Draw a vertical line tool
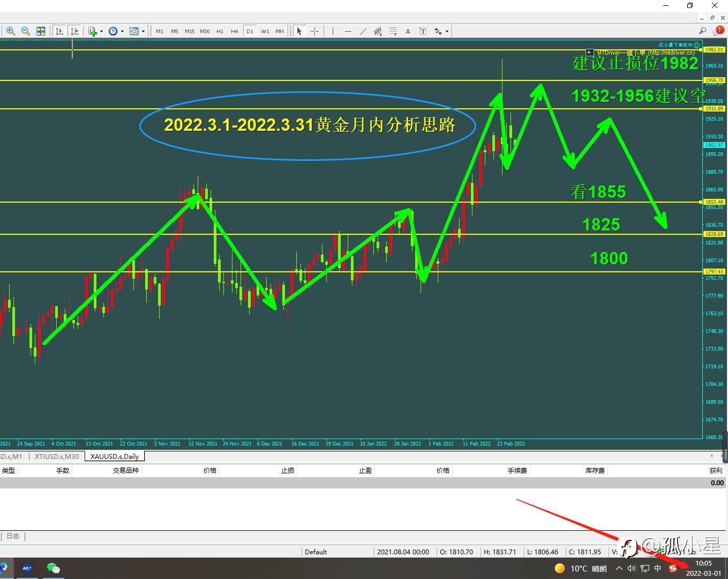This screenshot has height=579, width=728. 333,31
